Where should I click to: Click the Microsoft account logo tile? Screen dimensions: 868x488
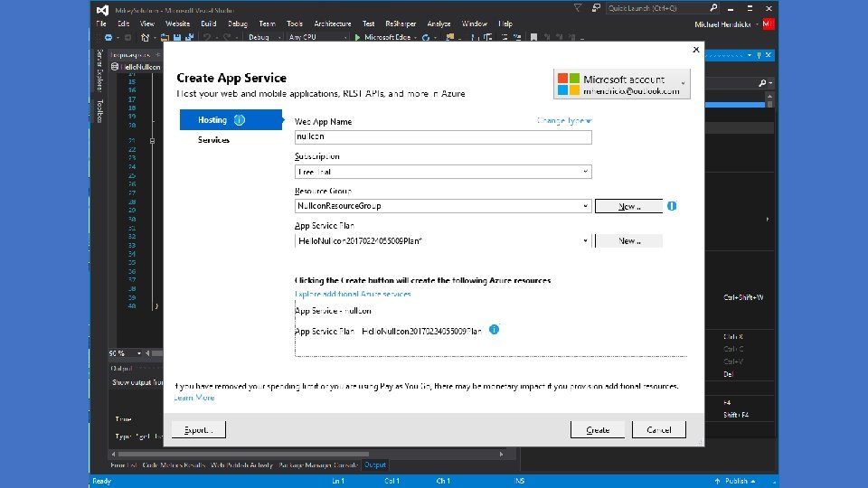point(568,85)
